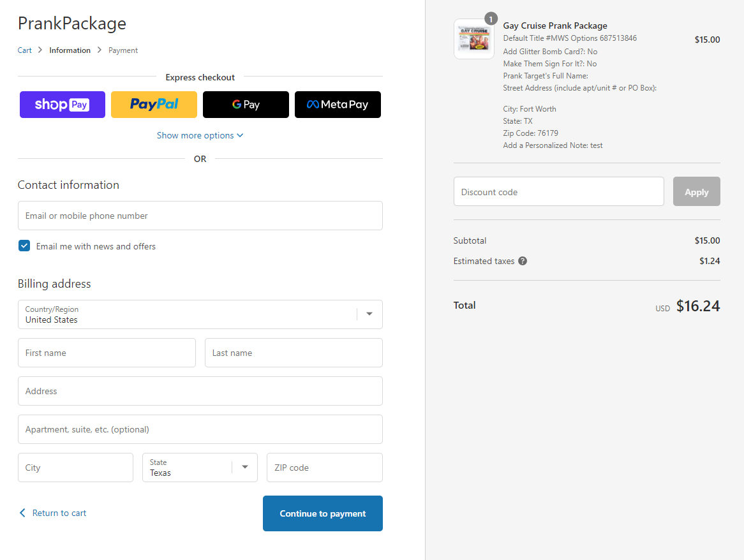The image size is (744, 560).
Task: Open the State dropdown showing Texas
Action: coord(200,468)
